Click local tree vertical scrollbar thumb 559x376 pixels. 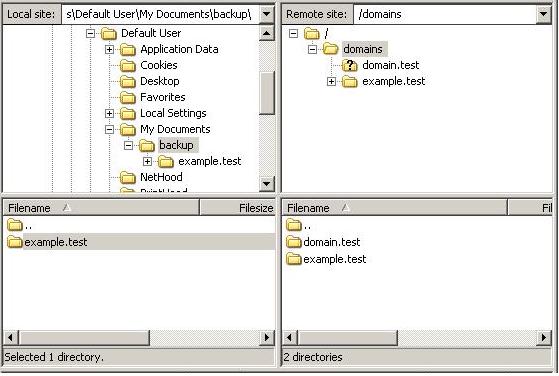pos(266,93)
